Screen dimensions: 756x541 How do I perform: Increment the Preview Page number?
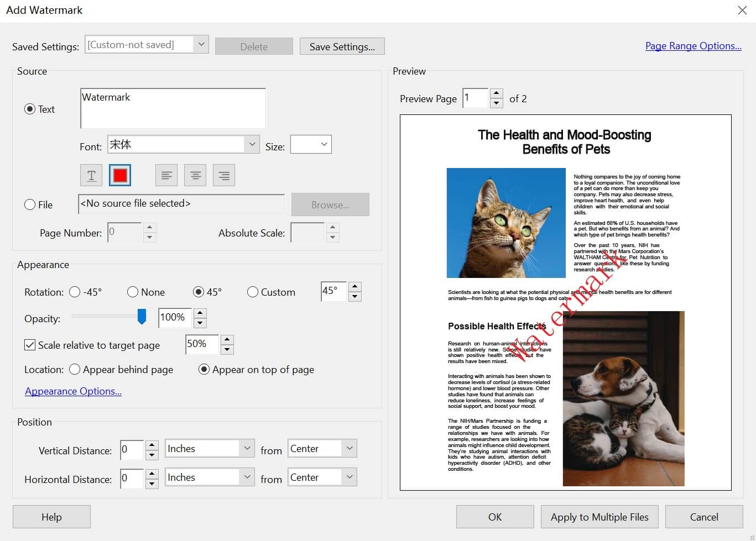[x=496, y=94]
